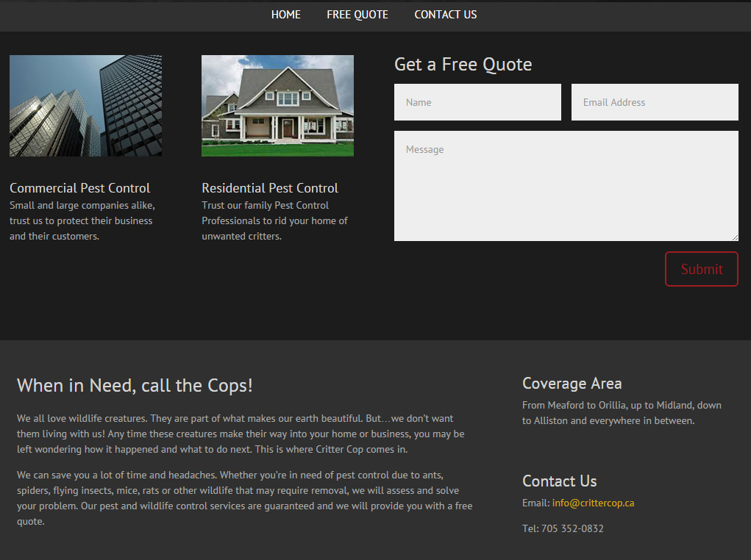
Task: Click the residential house photo
Action: (x=277, y=106)
